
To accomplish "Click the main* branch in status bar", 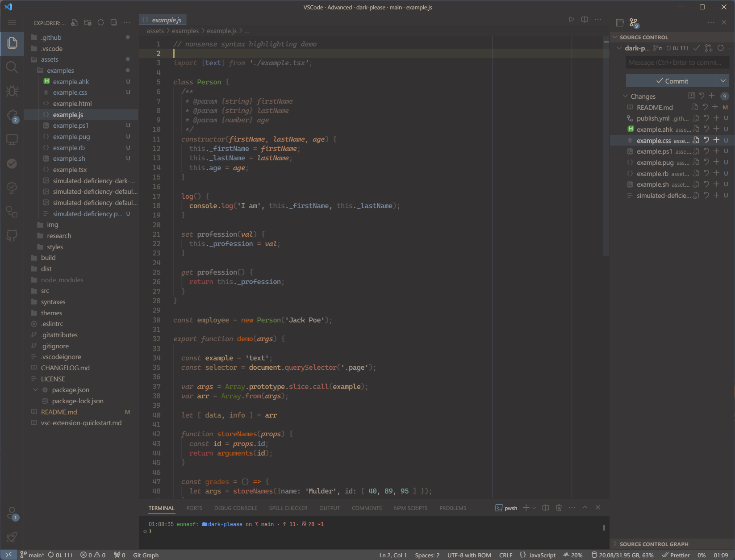I will coord(32,555).
